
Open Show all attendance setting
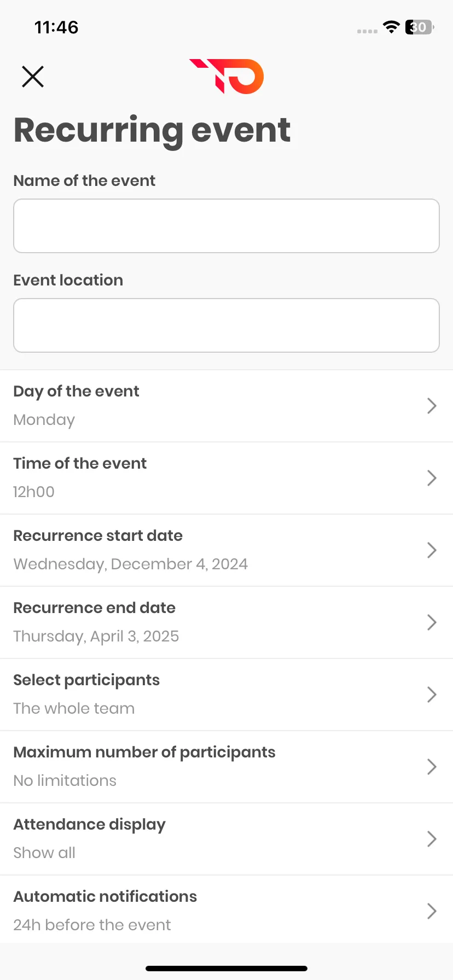(x=44, y=853)
